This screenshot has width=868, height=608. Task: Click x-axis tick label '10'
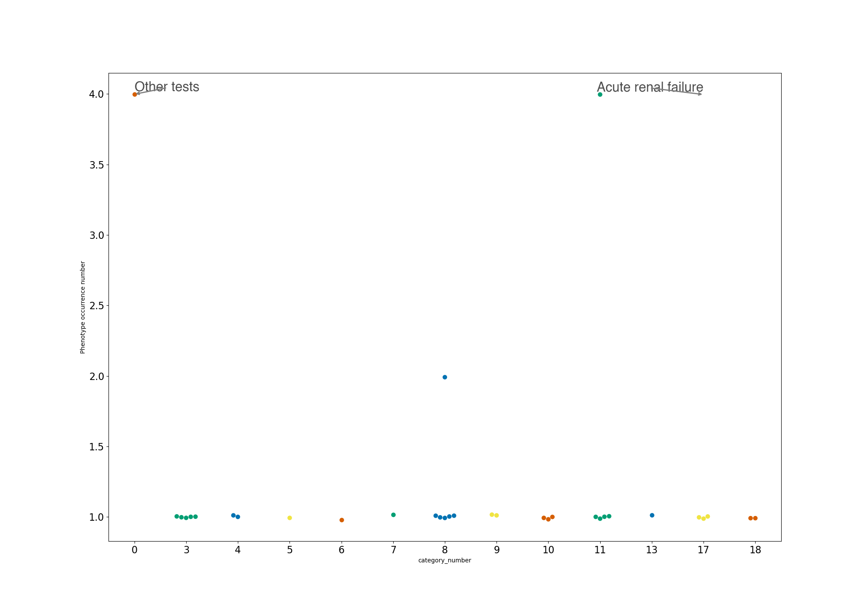tap(548, 550)
